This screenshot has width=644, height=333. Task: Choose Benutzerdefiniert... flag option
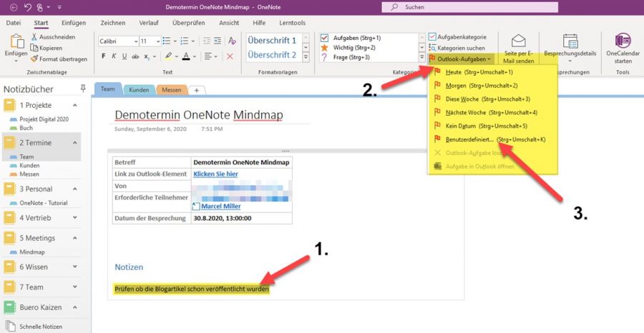tap(492, 139)
